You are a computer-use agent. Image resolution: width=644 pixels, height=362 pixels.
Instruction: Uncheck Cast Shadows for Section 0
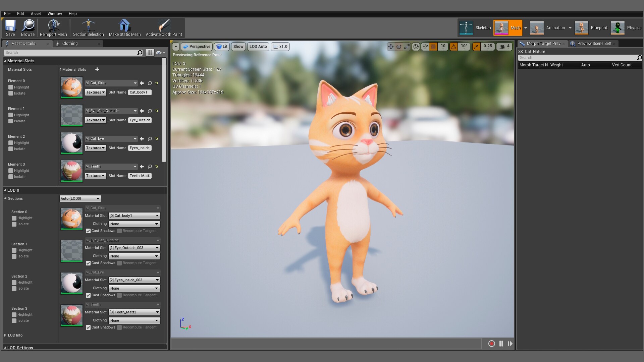point(88,231)
